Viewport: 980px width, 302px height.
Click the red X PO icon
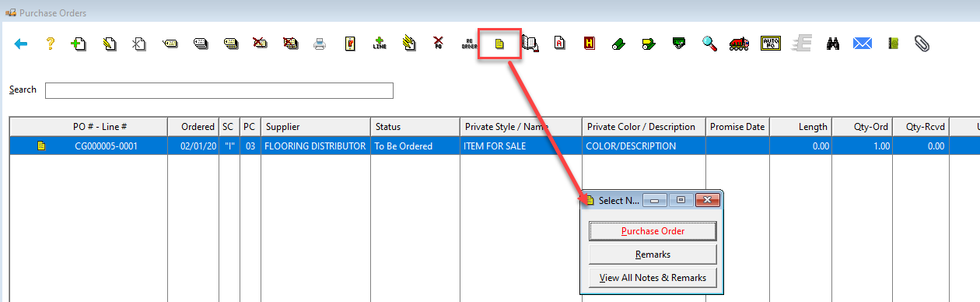[x=439, y=44]
